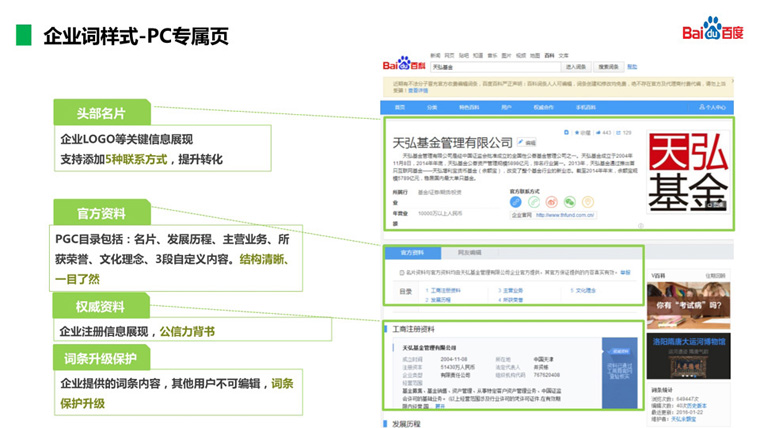This screenshot has height=428, width=760.
Task: Select 手机百科 in the blue navigation bar
Action: point(586,107)
